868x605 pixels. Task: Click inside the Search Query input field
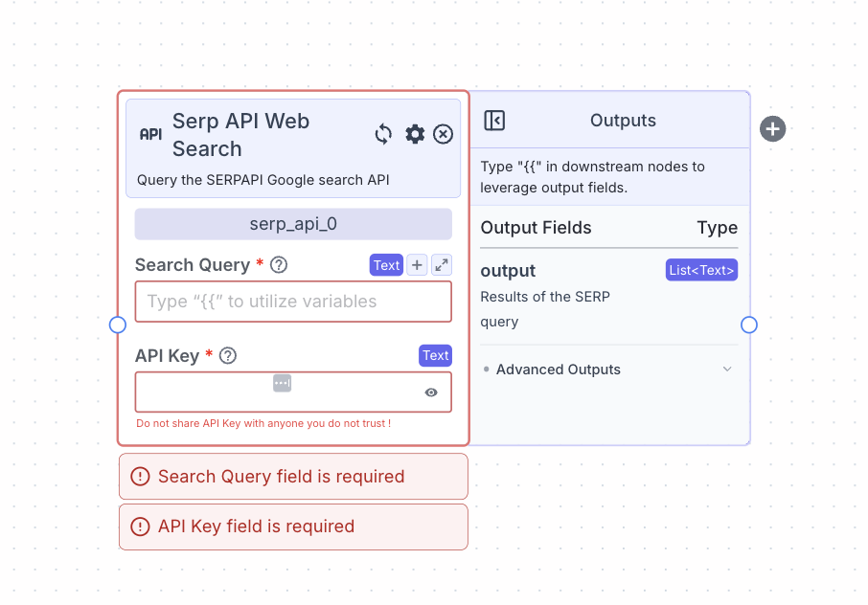[293, 301]
